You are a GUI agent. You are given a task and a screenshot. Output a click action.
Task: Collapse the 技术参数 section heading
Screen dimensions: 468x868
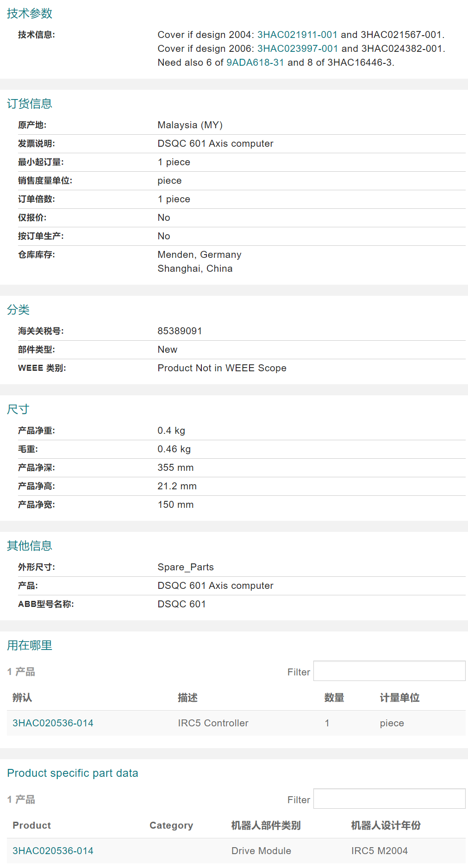click(x=30, y=13)
